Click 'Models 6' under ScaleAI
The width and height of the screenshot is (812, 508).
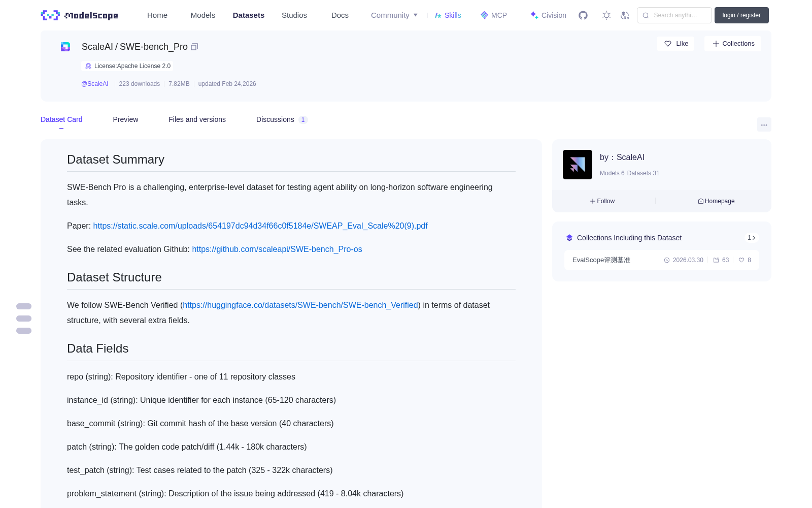(x=612, y=173)
